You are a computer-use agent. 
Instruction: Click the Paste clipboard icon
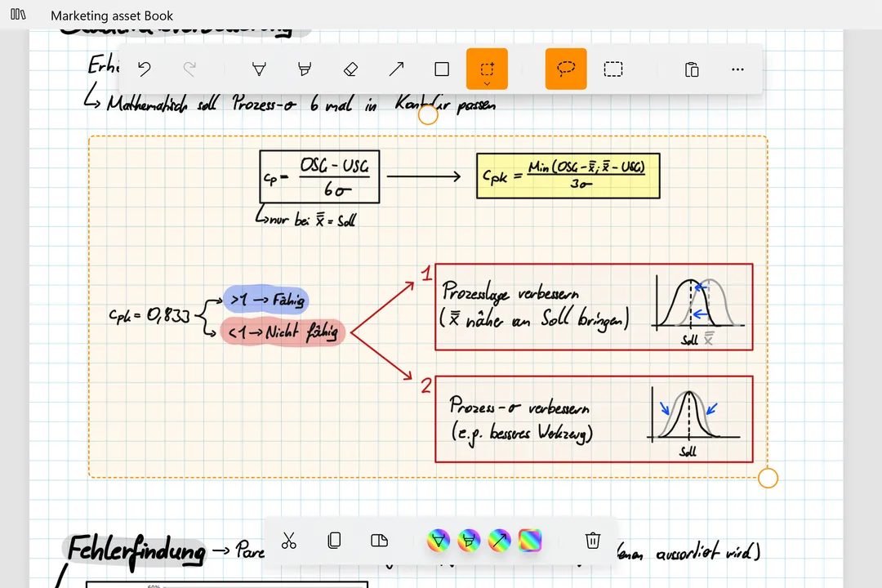[x=692, y=69]
